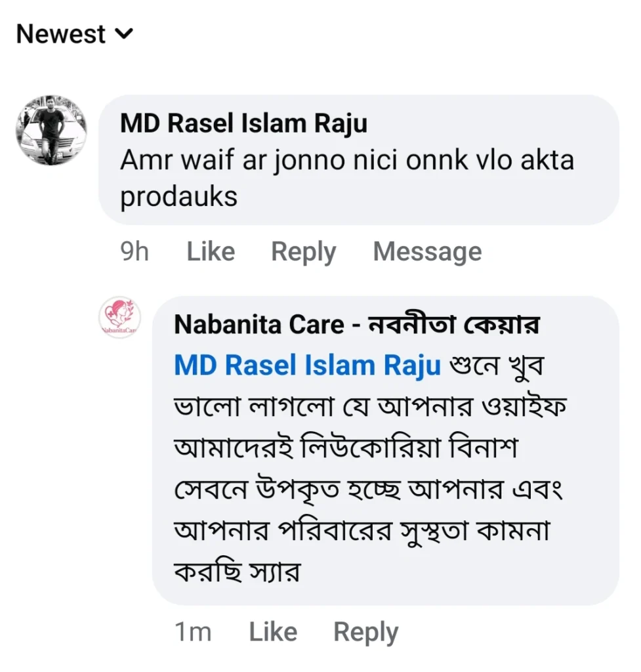Open MD Rasel Islam Raju's profile picture
This screenshot has height=672, width=641.
[51, 129]
